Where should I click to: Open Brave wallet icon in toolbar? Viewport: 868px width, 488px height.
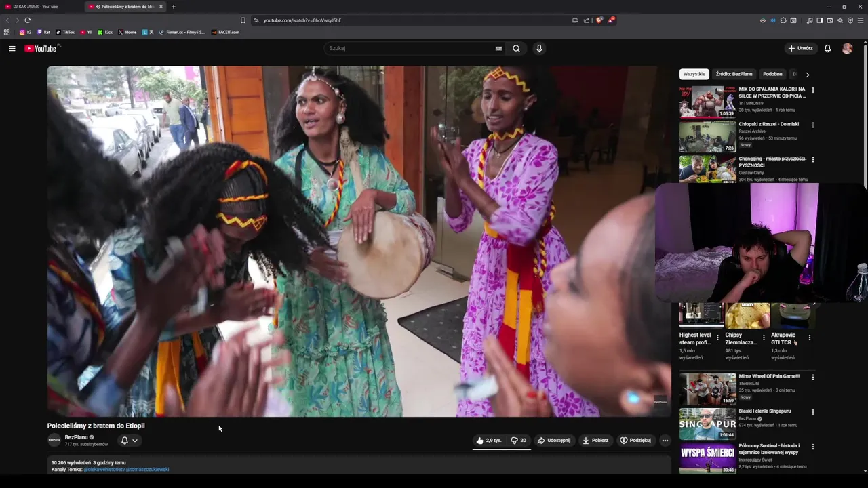click(x=830, y=20)
